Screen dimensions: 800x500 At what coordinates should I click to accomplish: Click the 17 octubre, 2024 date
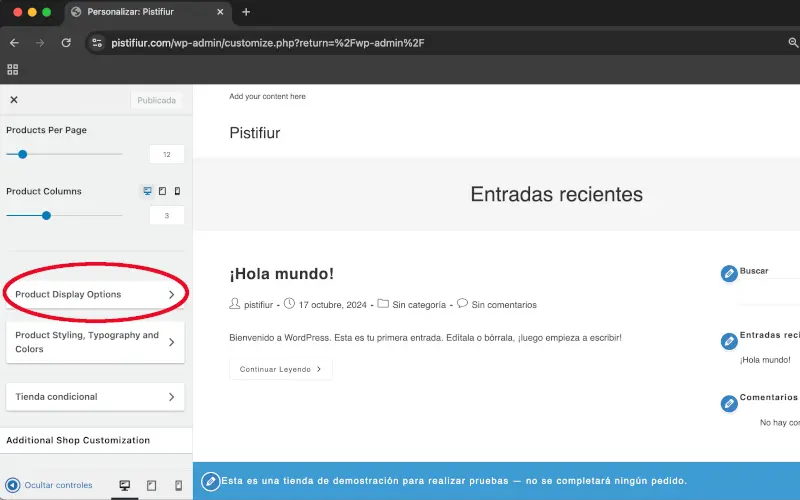coord(333,305)
